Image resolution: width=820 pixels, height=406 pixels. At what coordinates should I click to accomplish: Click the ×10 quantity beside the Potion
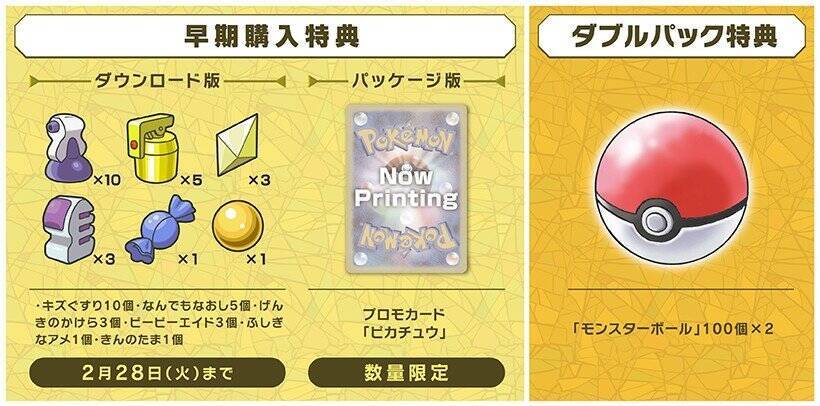tap(107, 181)
